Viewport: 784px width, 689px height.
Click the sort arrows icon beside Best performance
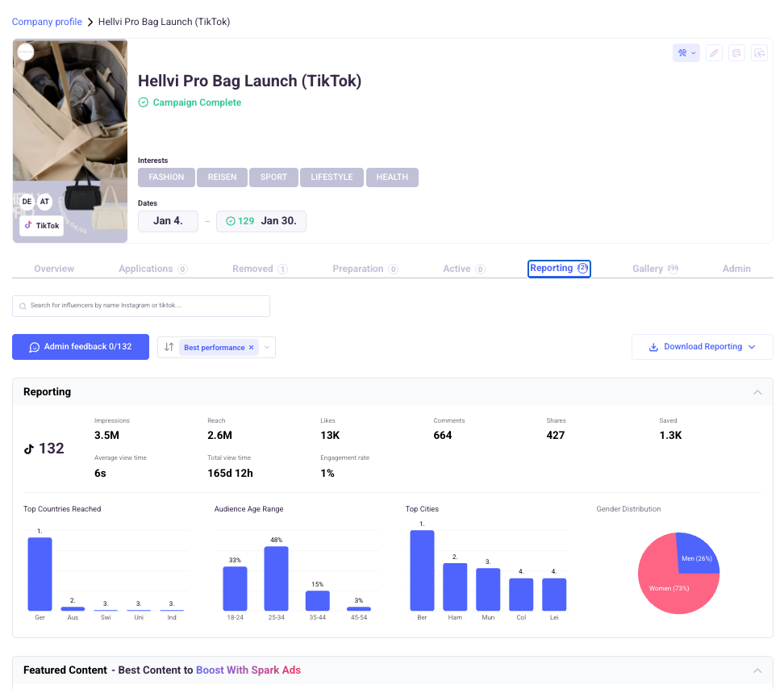coord(169,347)
